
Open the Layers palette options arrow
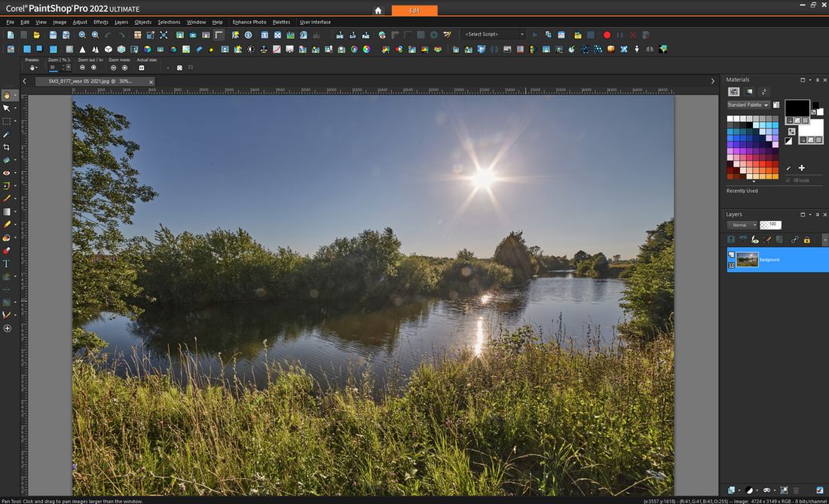[x=810, y=215]
